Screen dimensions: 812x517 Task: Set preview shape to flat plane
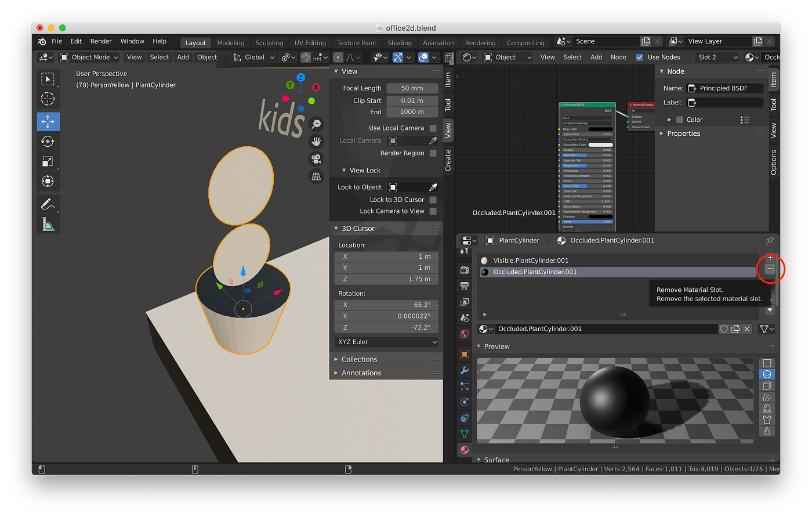tap(767, 363)
